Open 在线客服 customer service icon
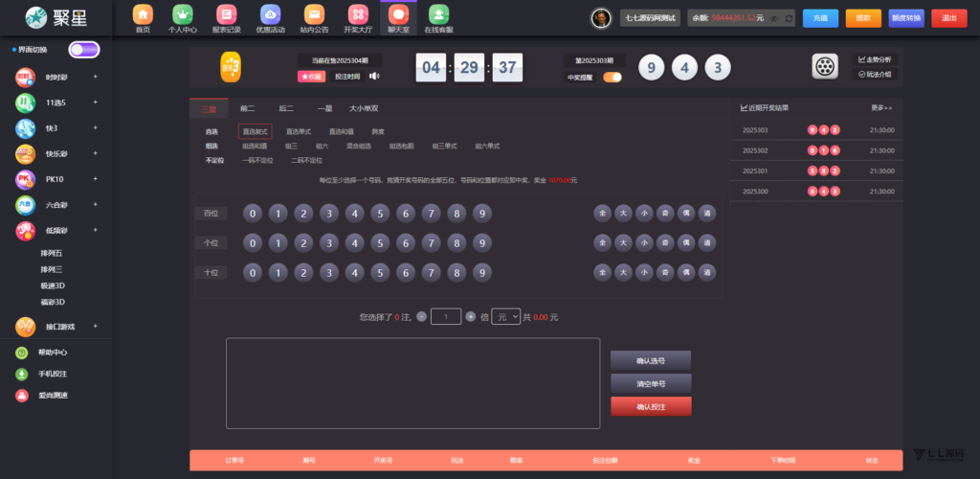Viewport: 980px width, 479px height. (437, 15)
